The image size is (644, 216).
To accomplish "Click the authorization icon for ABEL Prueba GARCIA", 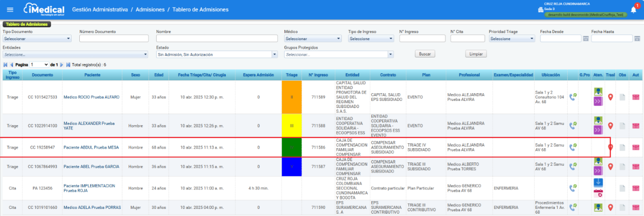I will pyautogui.click(x=635, y=166).
